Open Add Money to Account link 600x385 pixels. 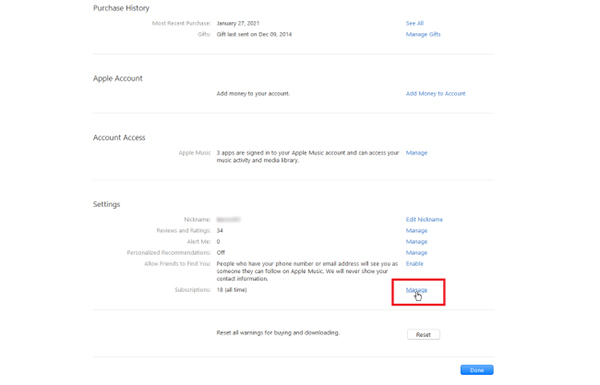coord(435,94)
